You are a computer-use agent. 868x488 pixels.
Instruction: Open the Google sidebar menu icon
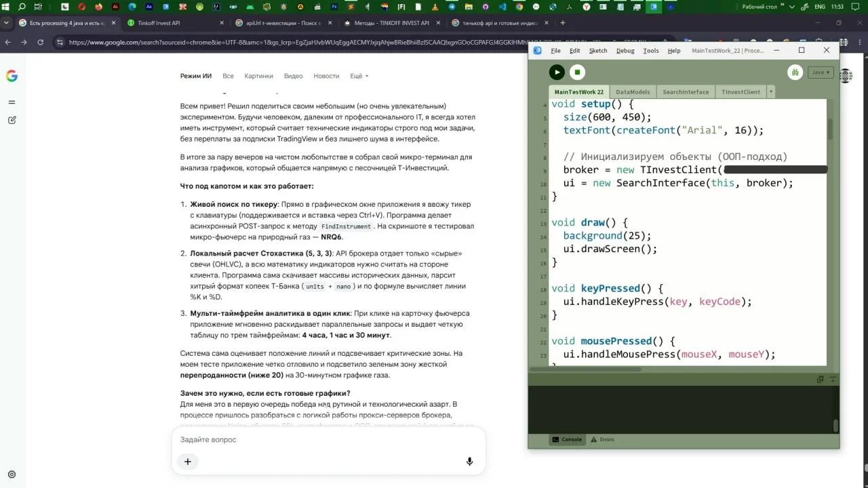12,102
